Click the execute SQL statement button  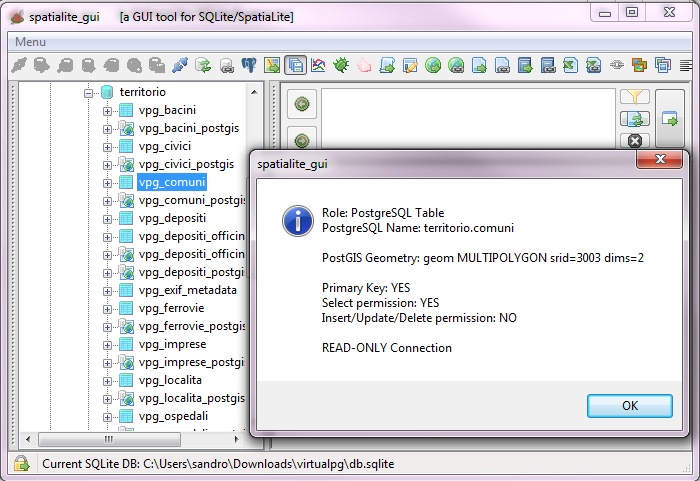669,118
